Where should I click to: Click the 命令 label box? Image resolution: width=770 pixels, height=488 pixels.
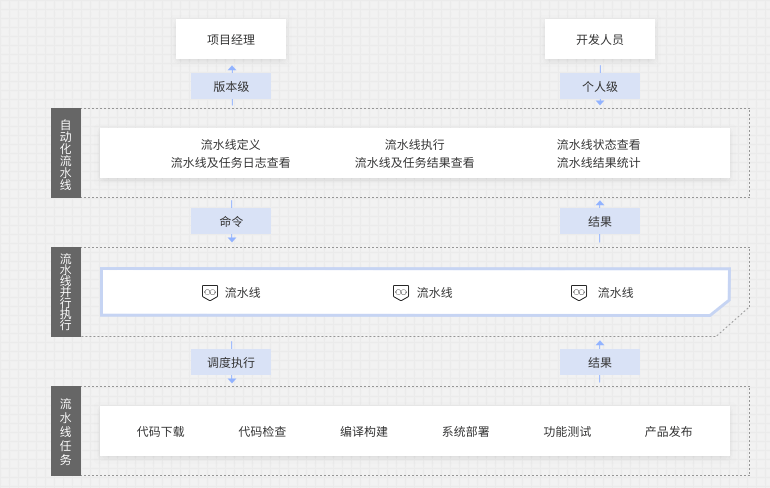pyautogui.click(x=231, y=221)
